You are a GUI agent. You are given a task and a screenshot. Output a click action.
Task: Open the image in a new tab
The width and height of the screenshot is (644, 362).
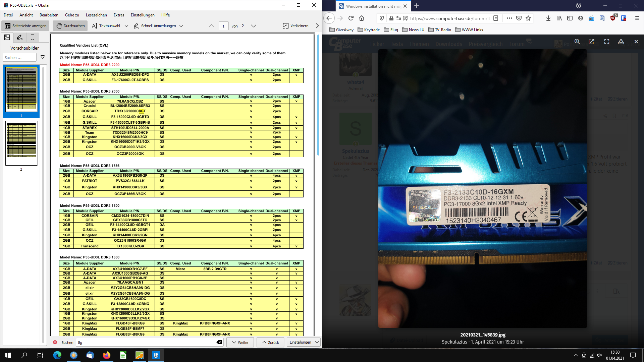tap(591, 42)
